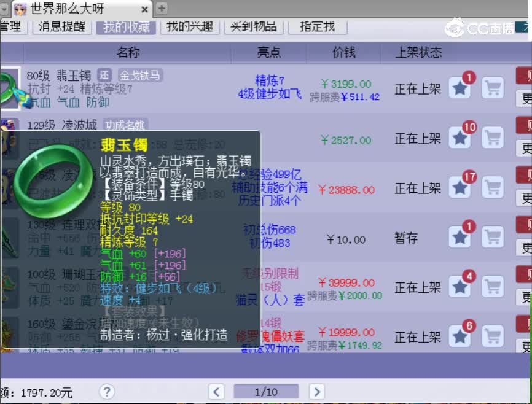Click 翡玉镯 item thumbnail in first row
The height and width of the screenshot is (404, 532).
point(9,88)
